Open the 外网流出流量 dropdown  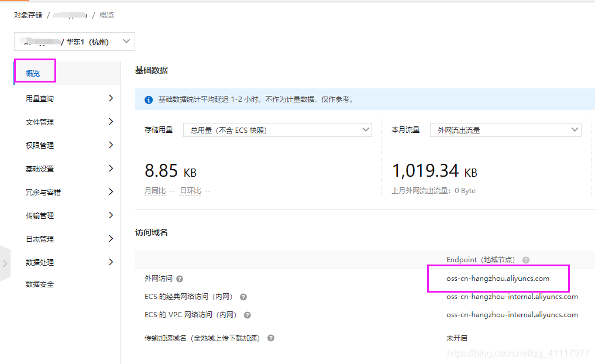tap(505, 130)
